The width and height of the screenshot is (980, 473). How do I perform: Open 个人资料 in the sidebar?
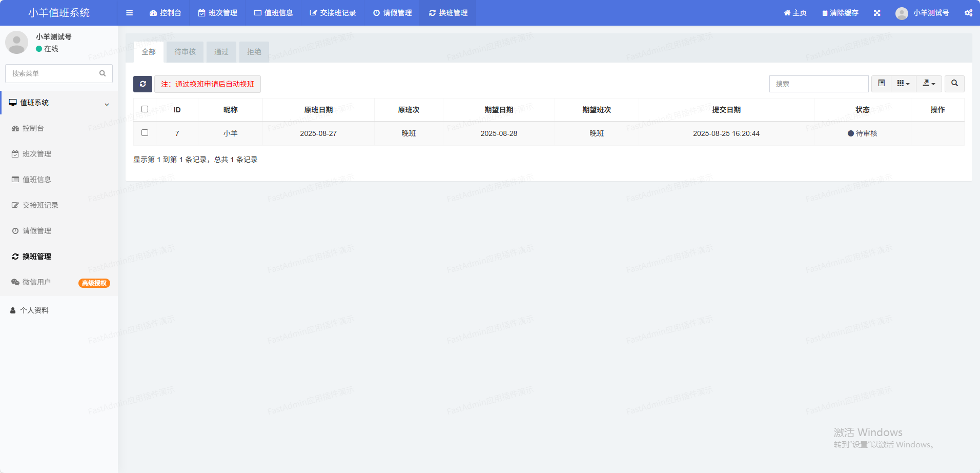(x=34, y=310)
